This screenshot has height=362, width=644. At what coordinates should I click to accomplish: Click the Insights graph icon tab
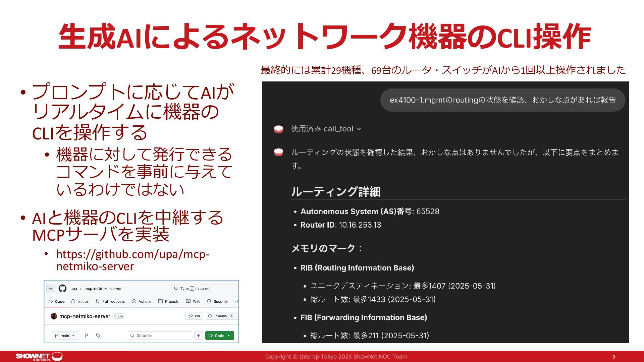pos(236,301)
